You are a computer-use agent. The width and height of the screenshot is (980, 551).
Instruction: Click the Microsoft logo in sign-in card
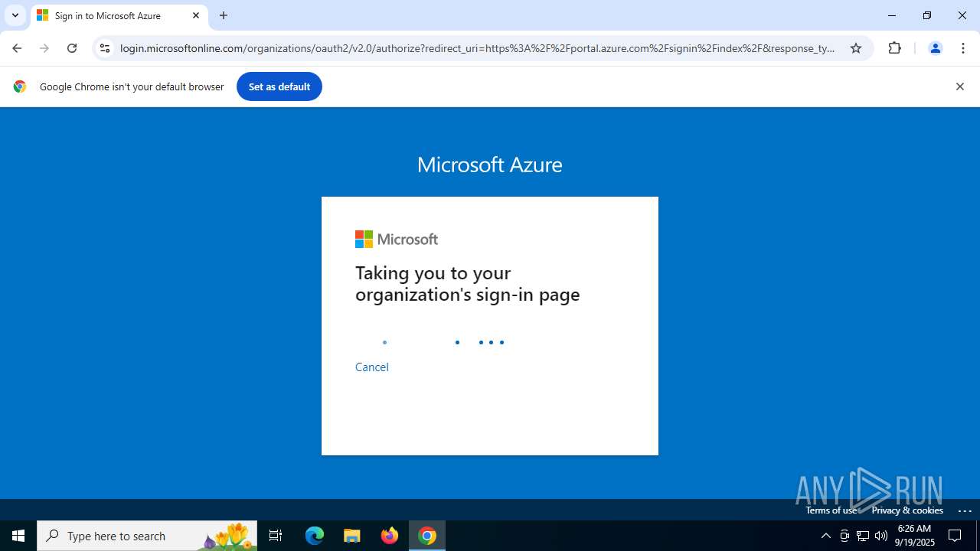(397, 240)
